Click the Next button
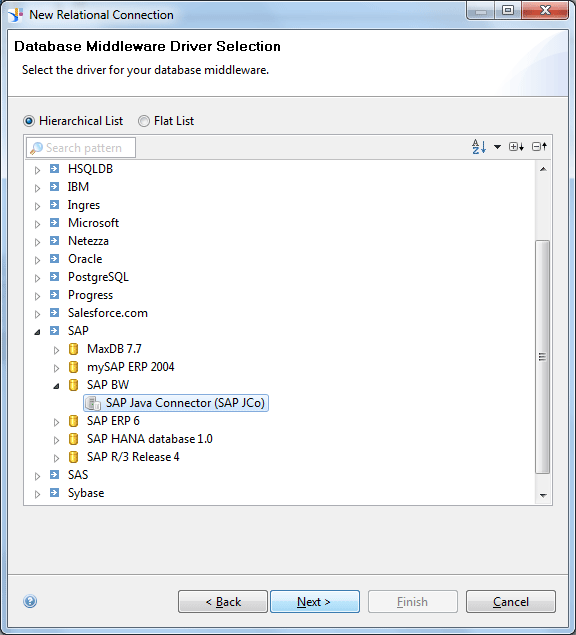 coord(315,601)
